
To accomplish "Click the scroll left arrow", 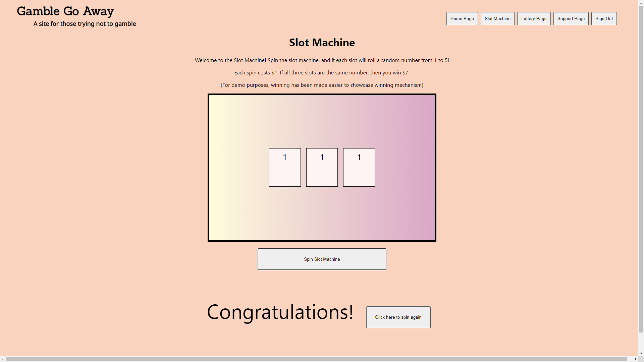I will pyautogui.click(x=3, y=359).
